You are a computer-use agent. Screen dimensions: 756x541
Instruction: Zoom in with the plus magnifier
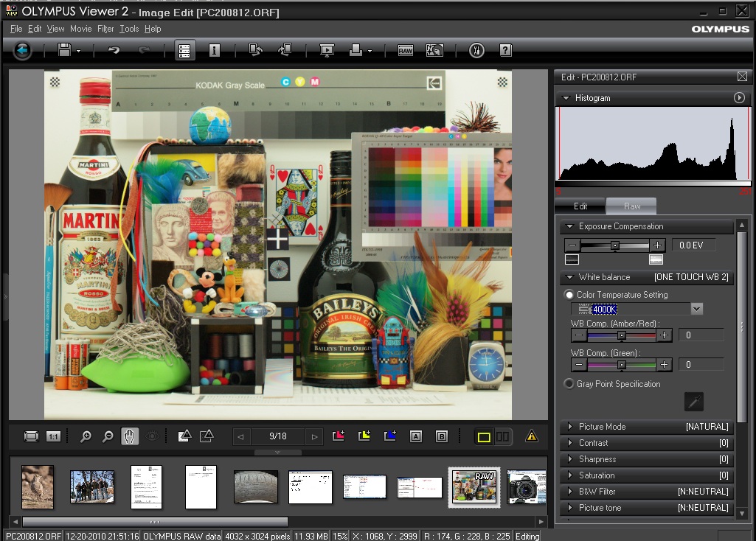tap(86, 436)
